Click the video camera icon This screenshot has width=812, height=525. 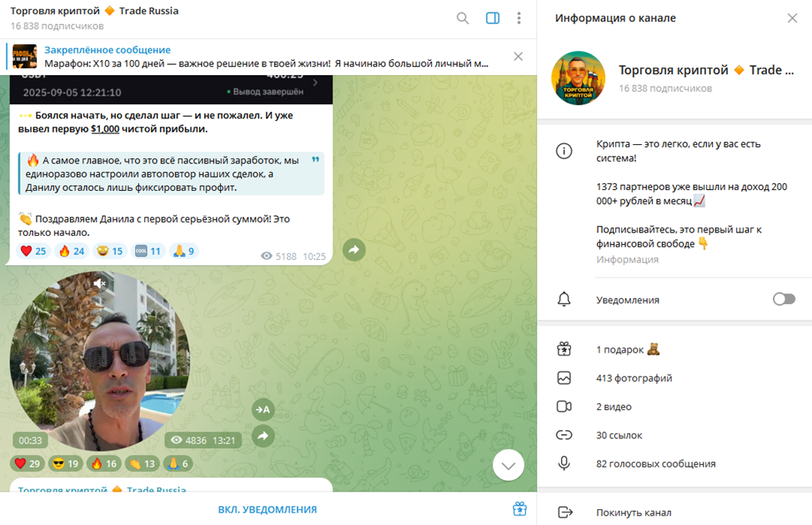pyautogui.click(x=564, y=407)
